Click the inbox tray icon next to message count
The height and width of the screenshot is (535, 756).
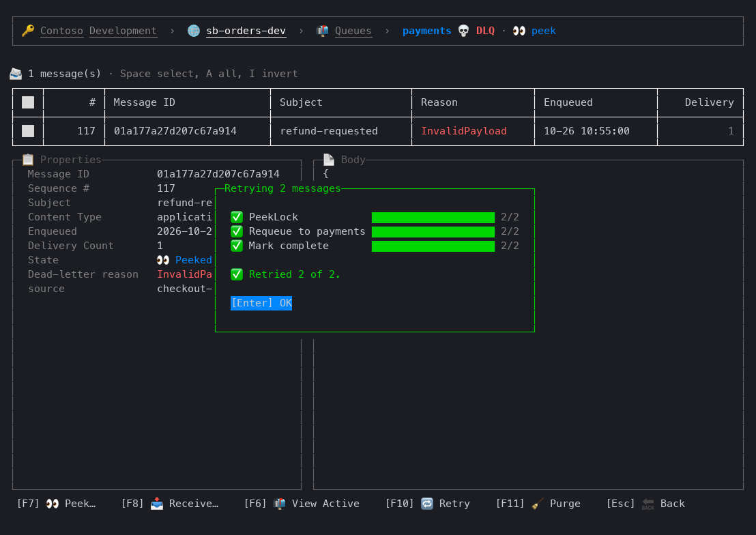click(x=16, y=74)
